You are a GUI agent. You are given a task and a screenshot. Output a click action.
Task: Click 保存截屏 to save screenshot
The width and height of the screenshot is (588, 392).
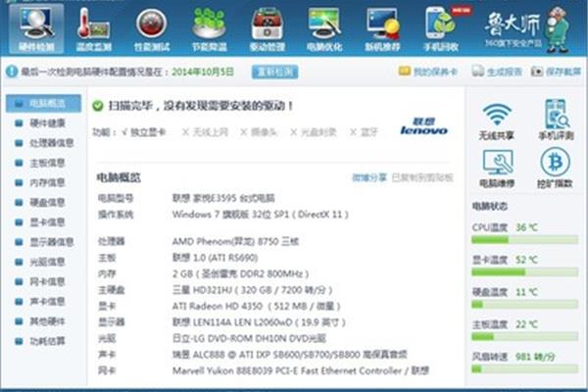[x=556, y=72]
